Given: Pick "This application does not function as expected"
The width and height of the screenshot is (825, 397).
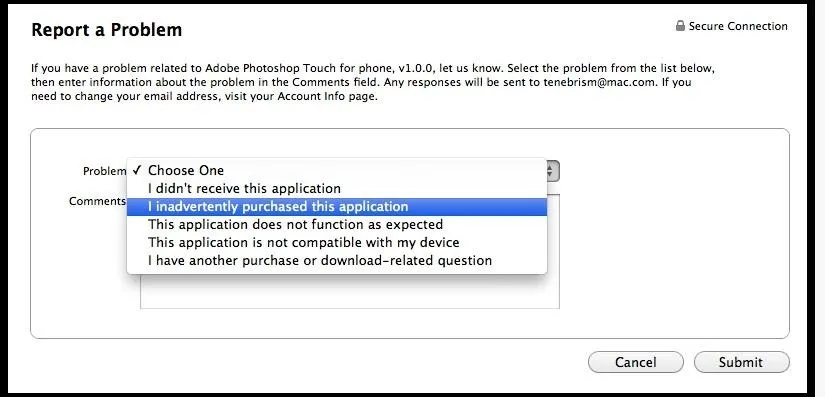Looking at the screenshot, I should 337,225.
